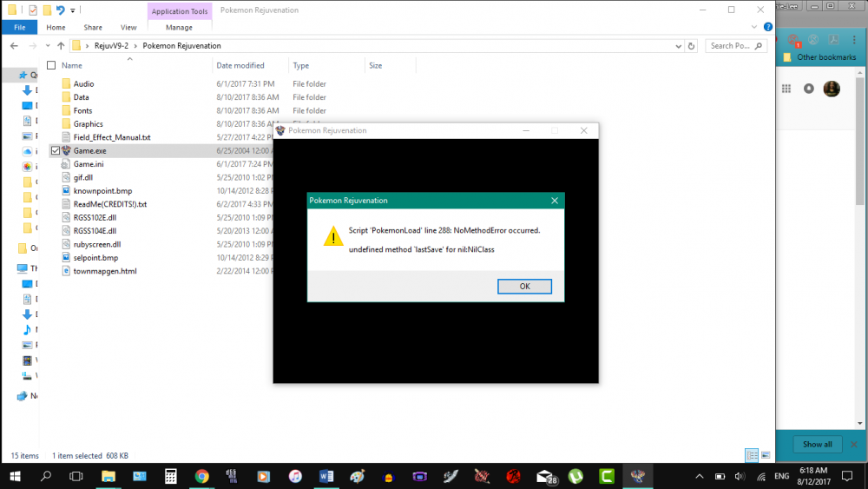This screenshot has height=489, width=868.
Task: Select the gif.dll file
Action: [83, 177]
